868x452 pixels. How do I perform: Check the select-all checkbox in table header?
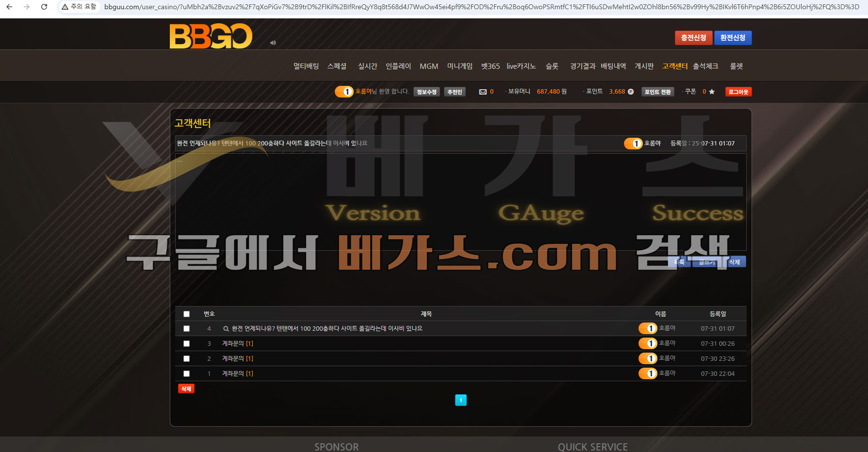click(186, 314)
